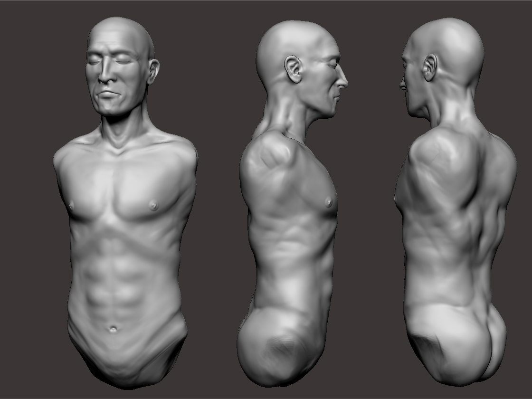Select the ear on the back-view model
Image resolution: width=532 pixels, height=399 pixels.
pos(430,68)
